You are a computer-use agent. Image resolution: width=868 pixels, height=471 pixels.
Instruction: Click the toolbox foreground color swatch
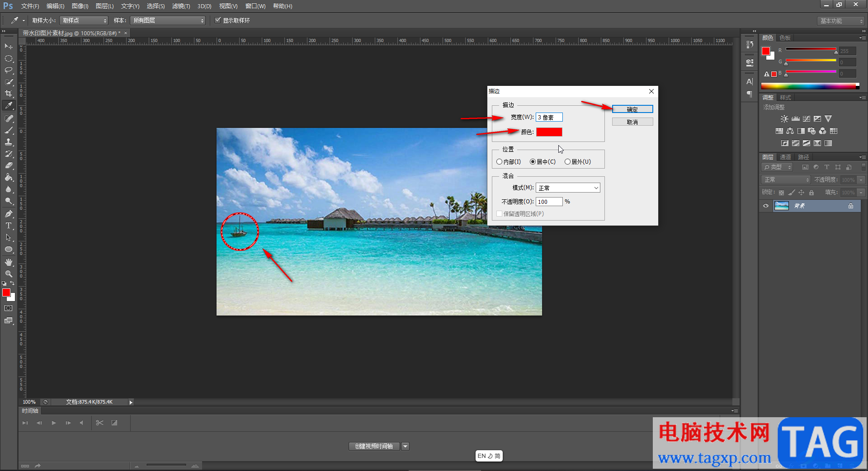[x=6, y=292]
